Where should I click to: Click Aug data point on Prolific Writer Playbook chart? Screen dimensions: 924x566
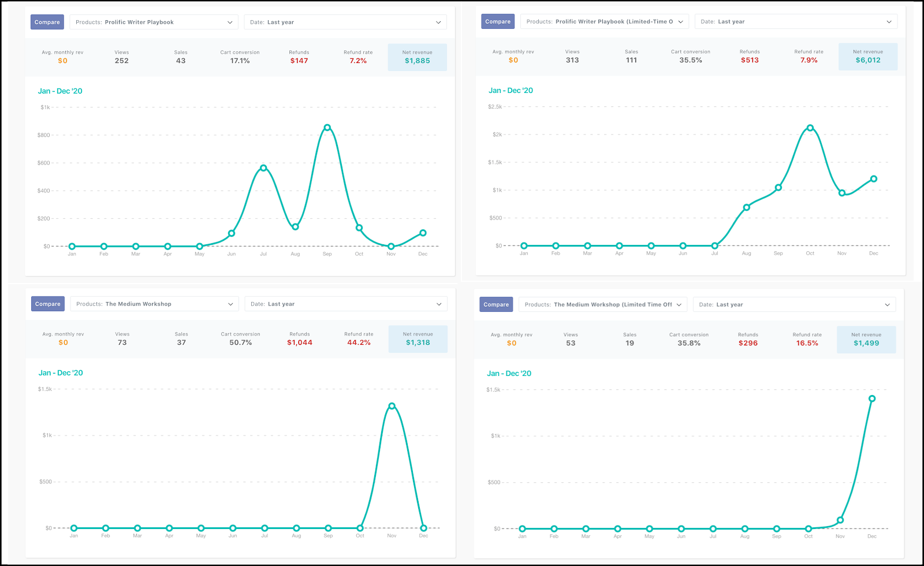[295, 227]
